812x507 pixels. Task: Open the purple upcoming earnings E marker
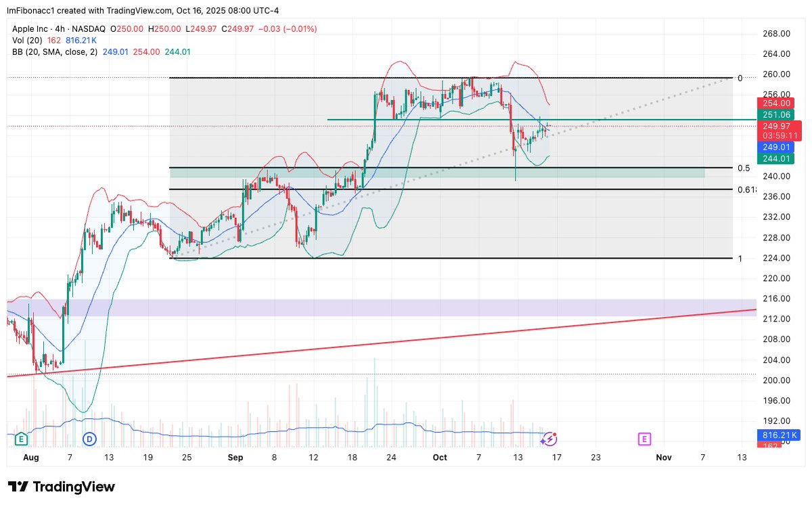tap(644, 439)
